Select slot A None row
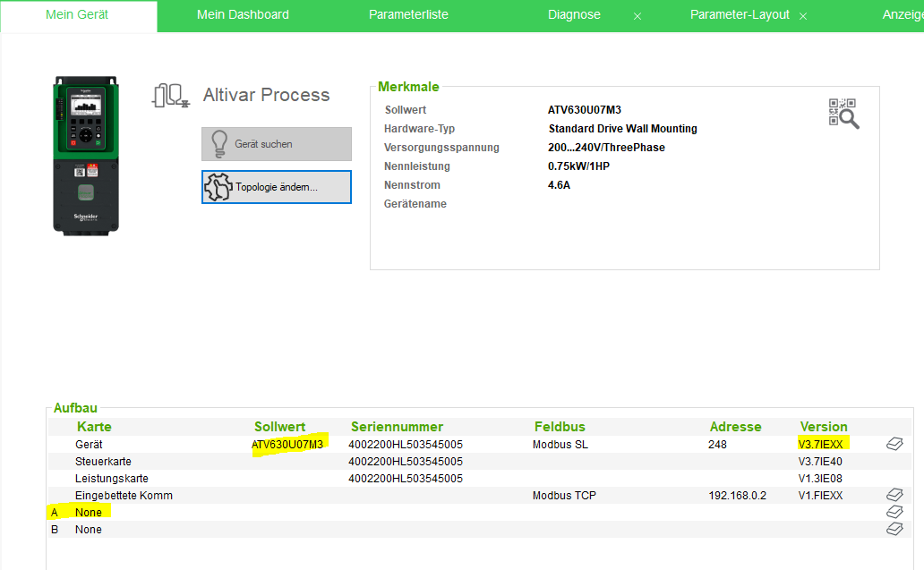 click(480, 513)
